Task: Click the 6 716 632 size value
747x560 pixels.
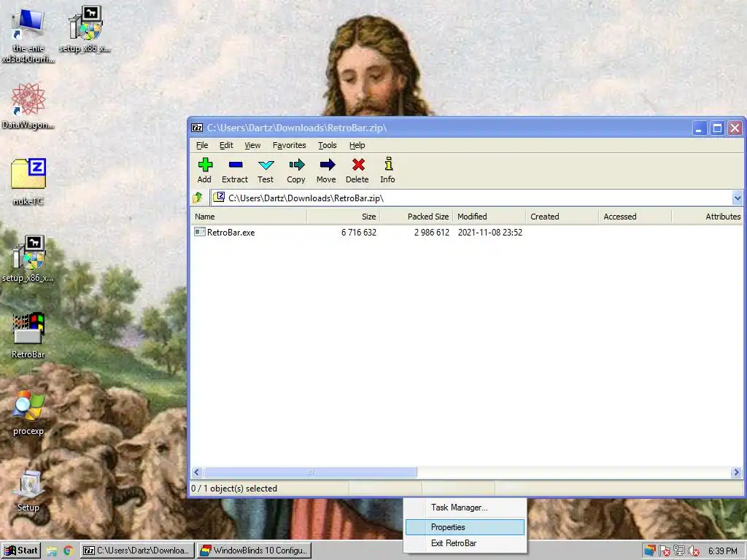Action: [x=359, y=233]
